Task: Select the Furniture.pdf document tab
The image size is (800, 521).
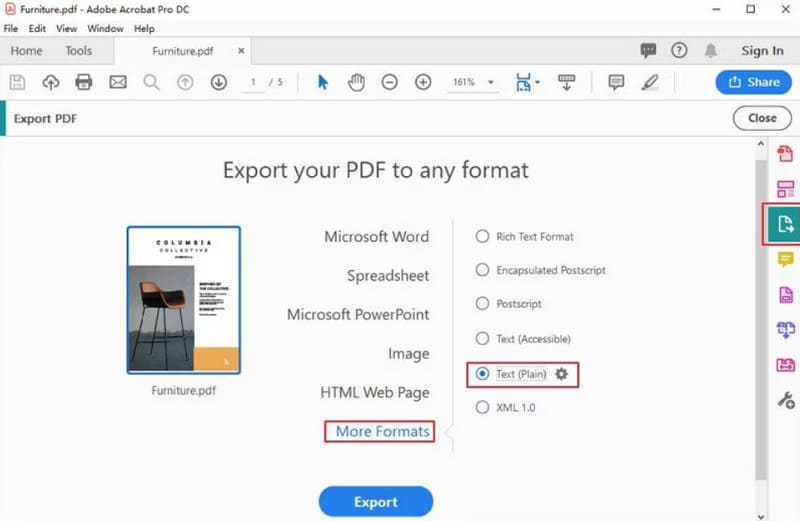Action: point(183,51)
